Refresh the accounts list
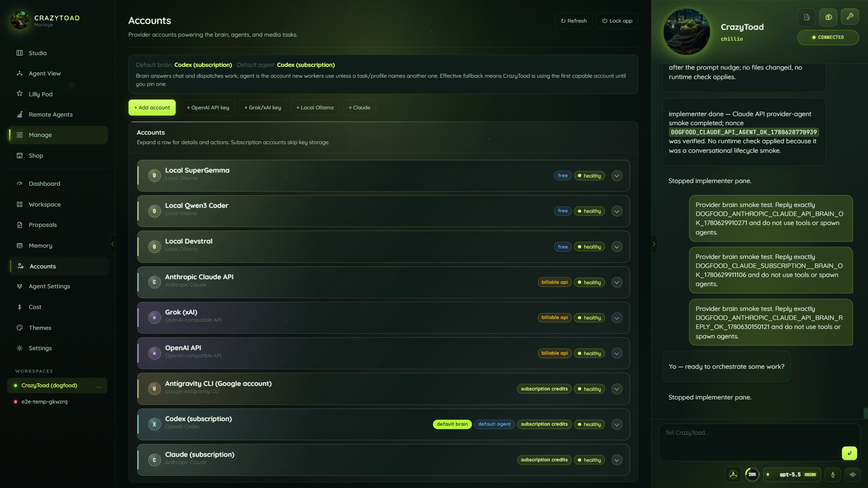 (573, 21)
